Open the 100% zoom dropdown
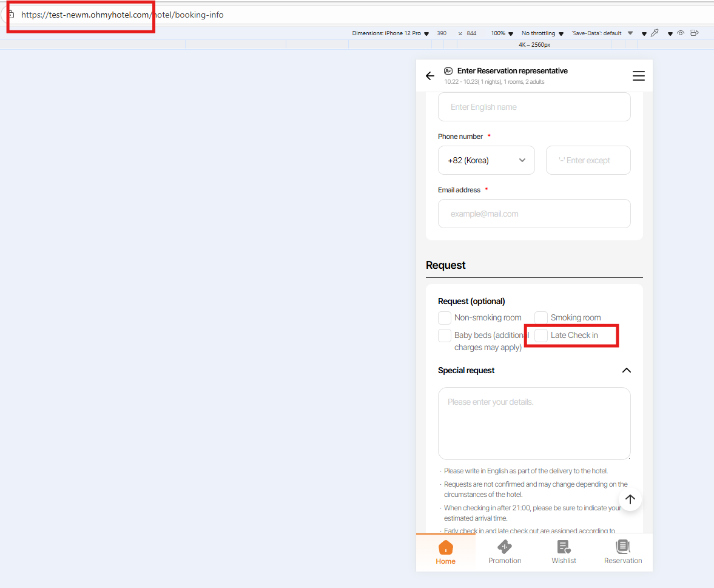 [502, 33]
